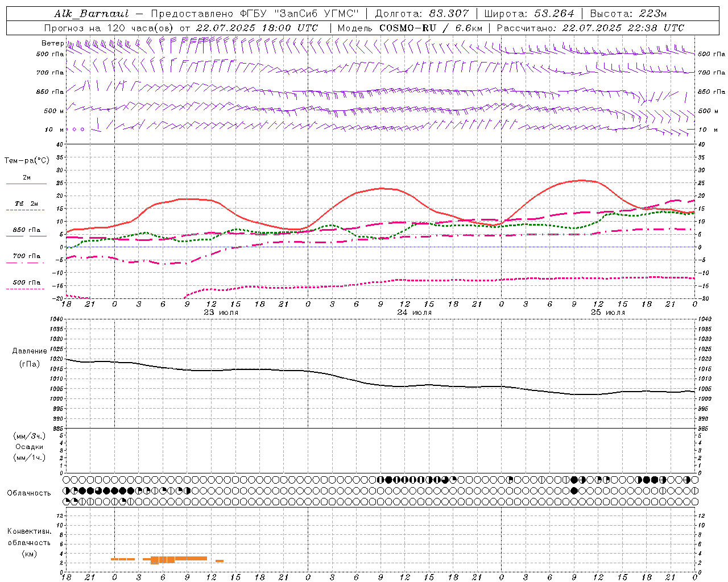Click the dashed line sample under 'Td 2м'

tap(26, 210)
